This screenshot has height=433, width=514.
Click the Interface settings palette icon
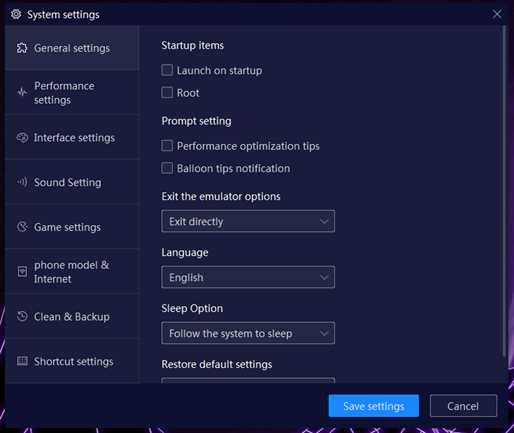(22, 137)
